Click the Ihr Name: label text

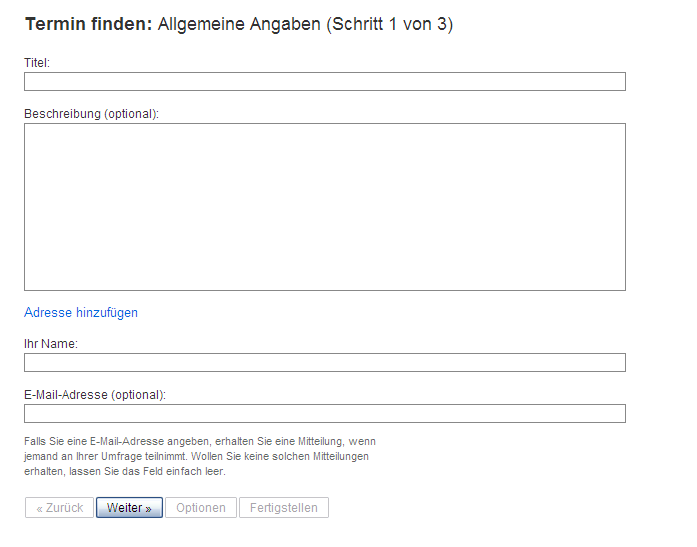51,344
